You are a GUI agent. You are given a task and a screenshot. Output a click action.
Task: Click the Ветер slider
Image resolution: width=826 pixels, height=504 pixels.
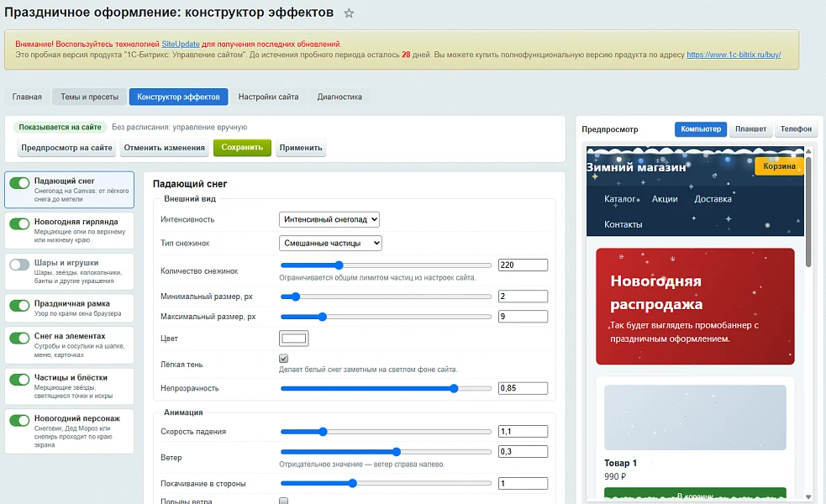click(386, 452)
